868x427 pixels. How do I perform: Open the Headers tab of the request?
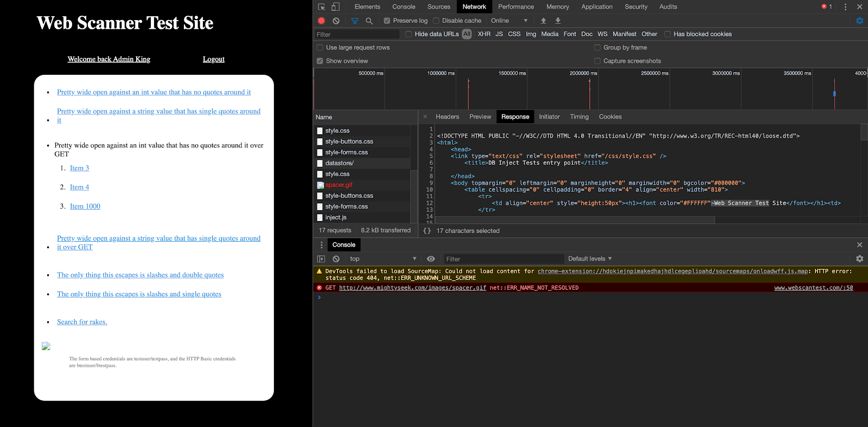pyautogui.click(x=447, y=117)
